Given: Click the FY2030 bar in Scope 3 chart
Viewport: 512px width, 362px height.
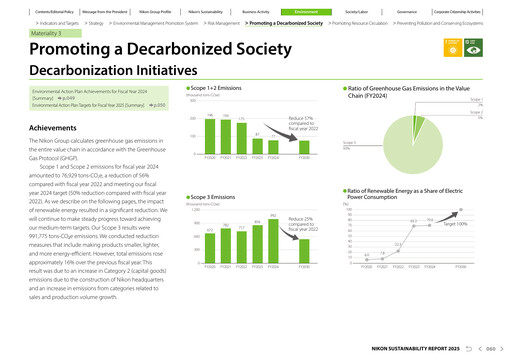Looking at the screenshot, I should tap(304, 251).
